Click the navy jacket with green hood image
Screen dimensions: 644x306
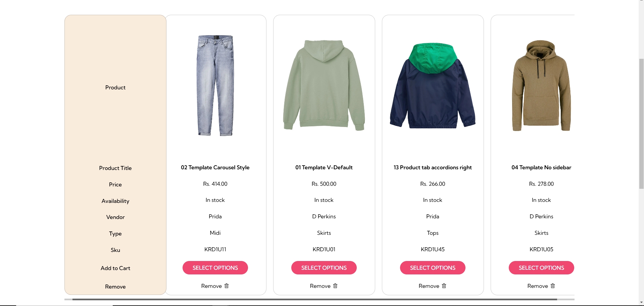(x=433, y=85)
